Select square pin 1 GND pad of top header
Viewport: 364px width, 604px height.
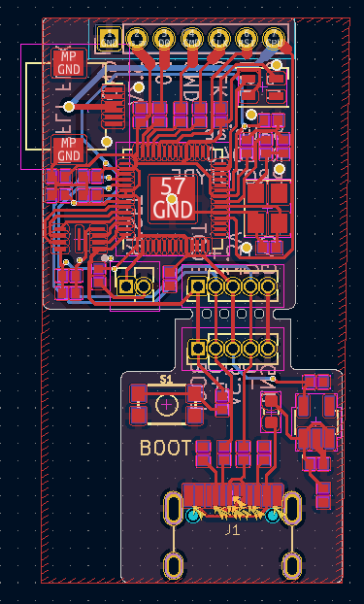point(110,39)
